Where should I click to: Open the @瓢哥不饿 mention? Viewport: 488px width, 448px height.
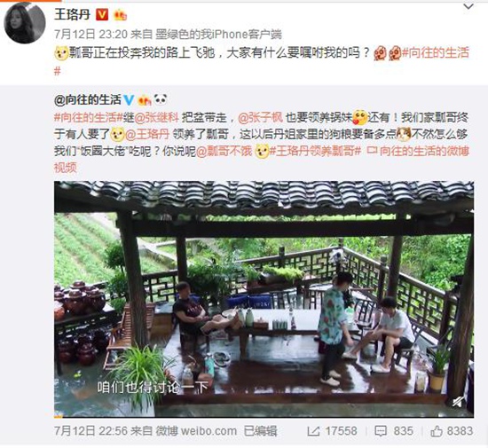tap(224, 152)
